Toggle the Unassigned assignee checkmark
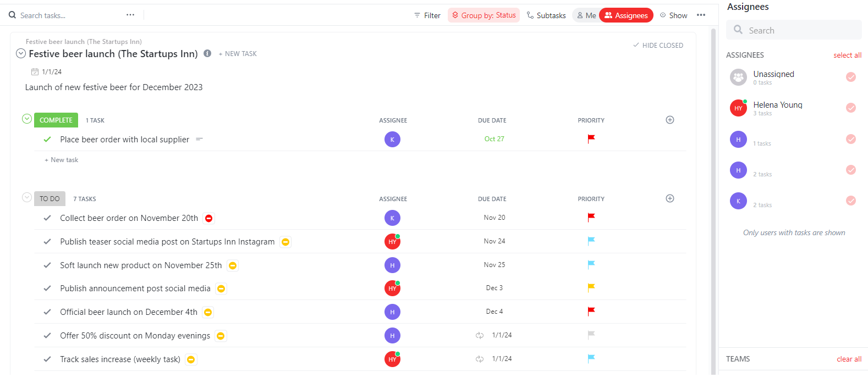 [850, 77]
